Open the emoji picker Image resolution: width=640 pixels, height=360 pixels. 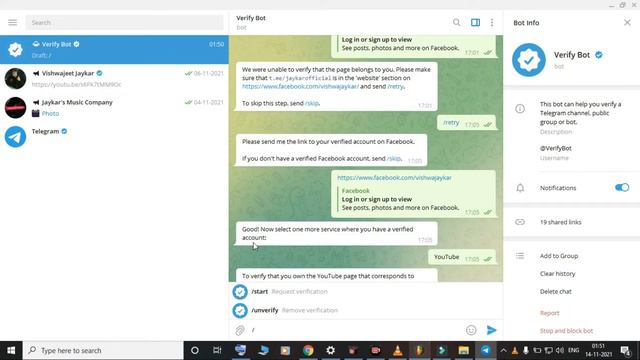tap(471, 330)
